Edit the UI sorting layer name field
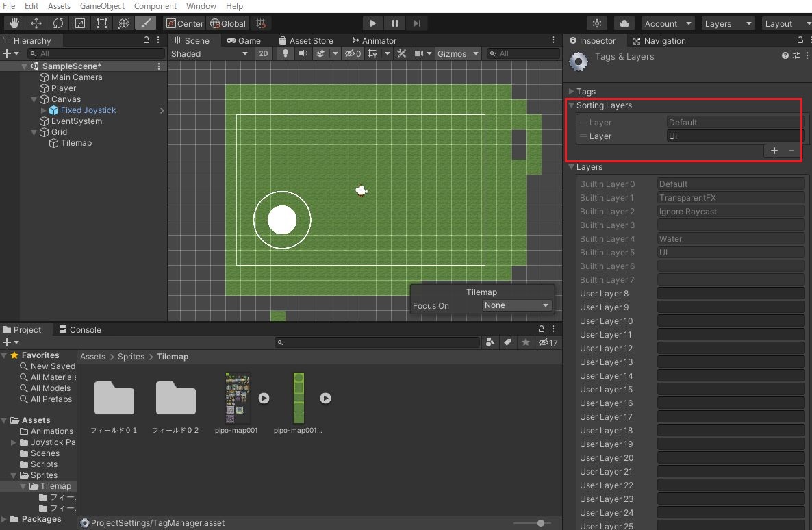 (733, 136)
